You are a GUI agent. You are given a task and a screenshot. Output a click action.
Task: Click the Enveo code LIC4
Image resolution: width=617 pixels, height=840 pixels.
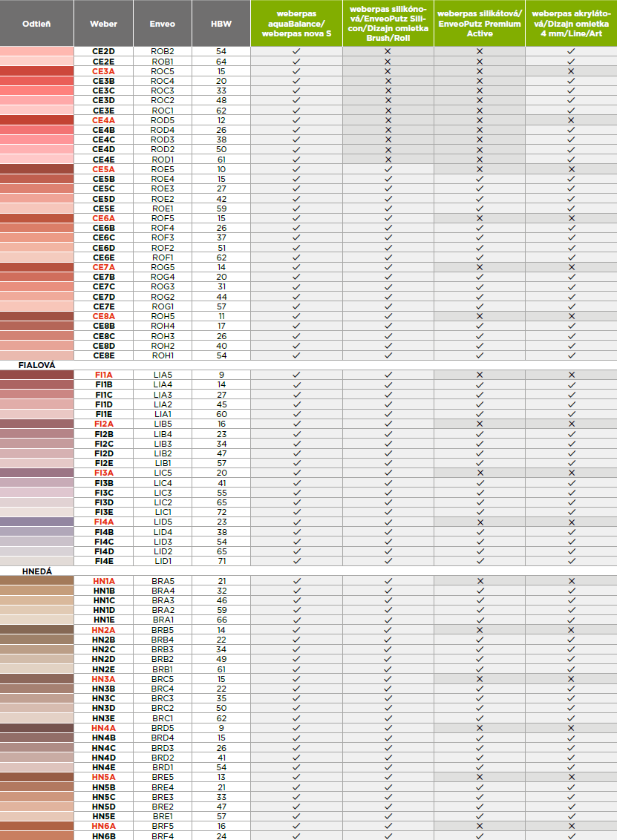163,482
